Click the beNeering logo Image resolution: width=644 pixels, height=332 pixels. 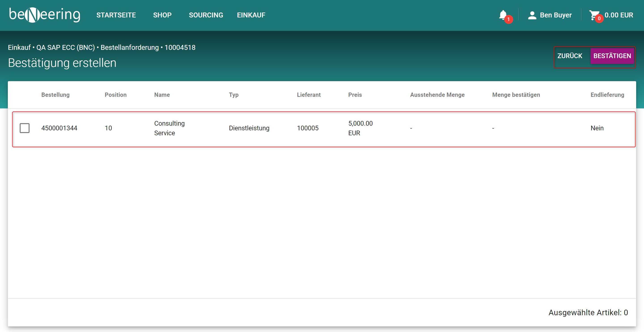click(x=44, y=15)
